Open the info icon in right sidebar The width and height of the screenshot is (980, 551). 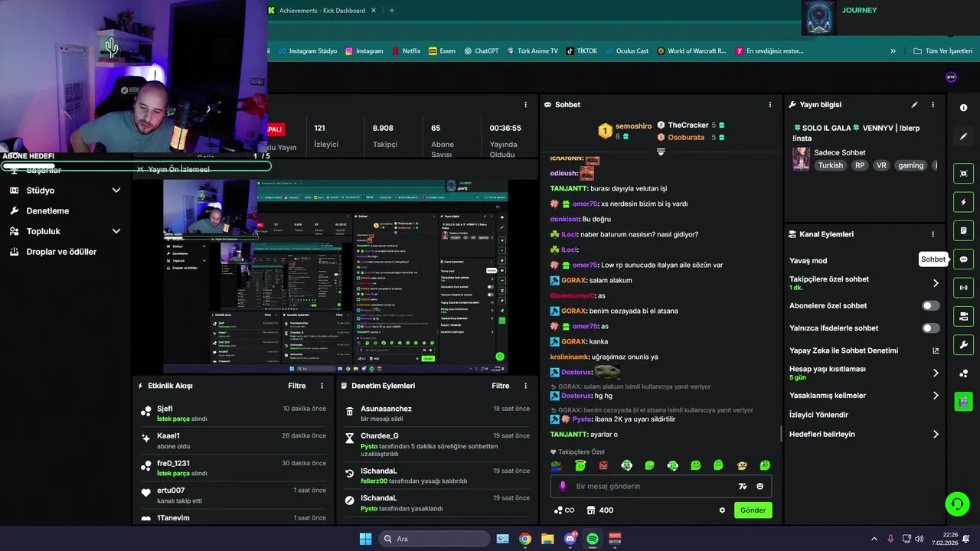point(963,108)
